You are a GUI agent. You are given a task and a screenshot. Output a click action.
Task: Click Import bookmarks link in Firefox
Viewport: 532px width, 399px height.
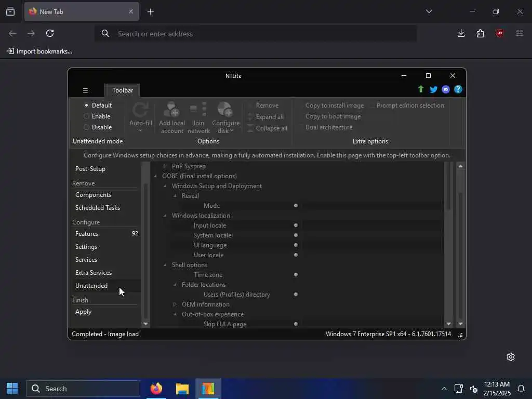39,51
